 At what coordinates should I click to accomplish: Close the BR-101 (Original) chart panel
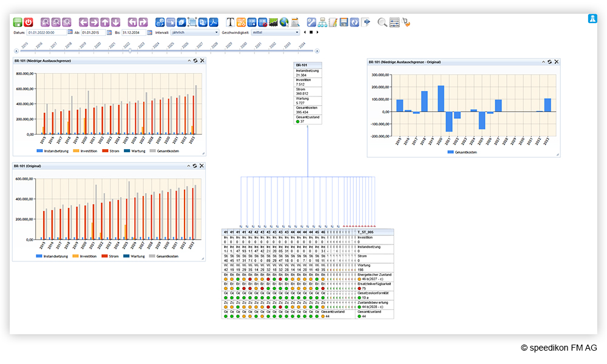pyautogui.click(x=202, y=166)
